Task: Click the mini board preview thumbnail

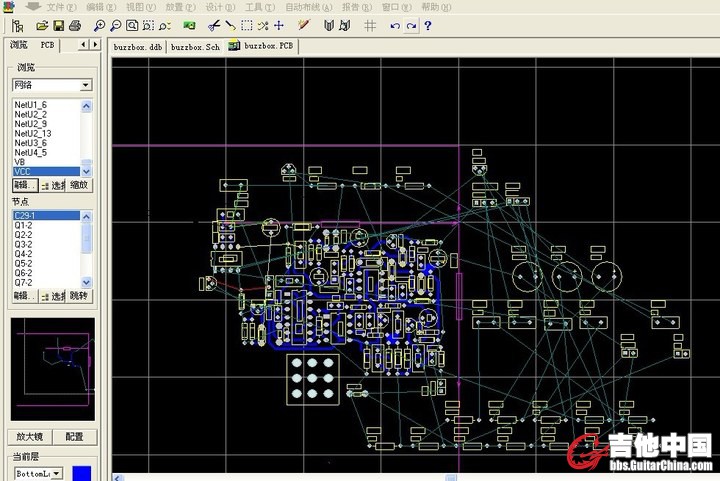Action: pos(53,369)
